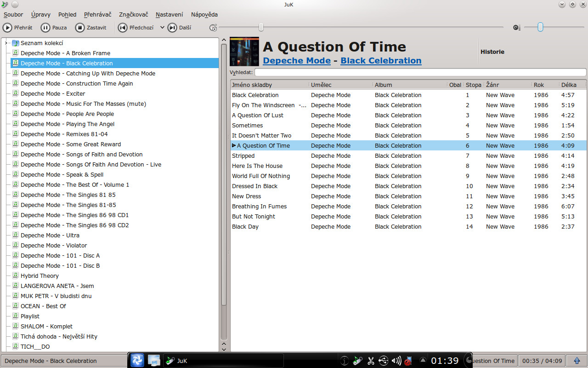Click playlist icon for Some Great Reward
588x368 pixels.
(x=15, y=144)
